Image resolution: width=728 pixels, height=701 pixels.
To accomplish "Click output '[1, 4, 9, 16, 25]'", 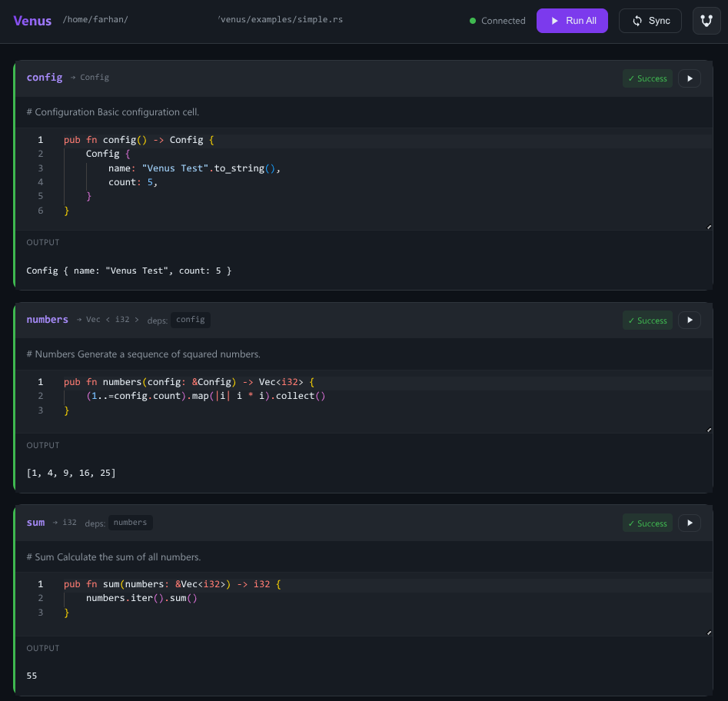I will click(x=71, y=473).
